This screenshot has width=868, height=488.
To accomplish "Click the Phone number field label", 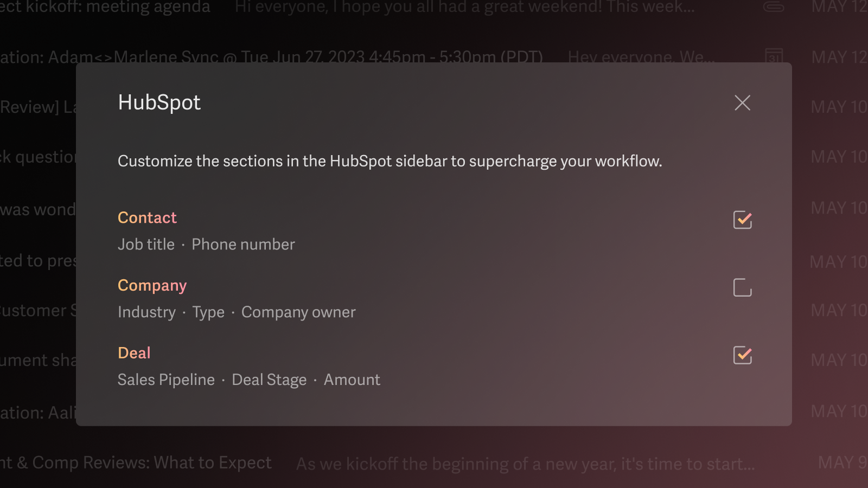I will (x=243, y=245).
